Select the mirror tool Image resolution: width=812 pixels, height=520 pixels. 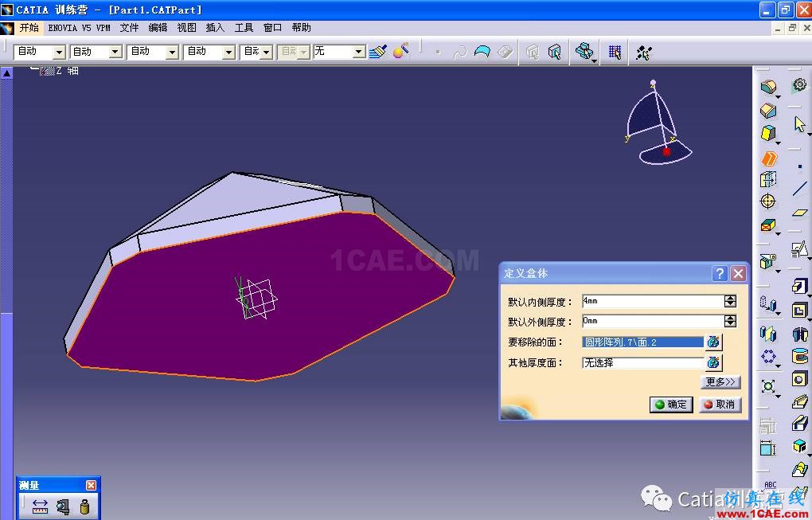tap(768, 333)
